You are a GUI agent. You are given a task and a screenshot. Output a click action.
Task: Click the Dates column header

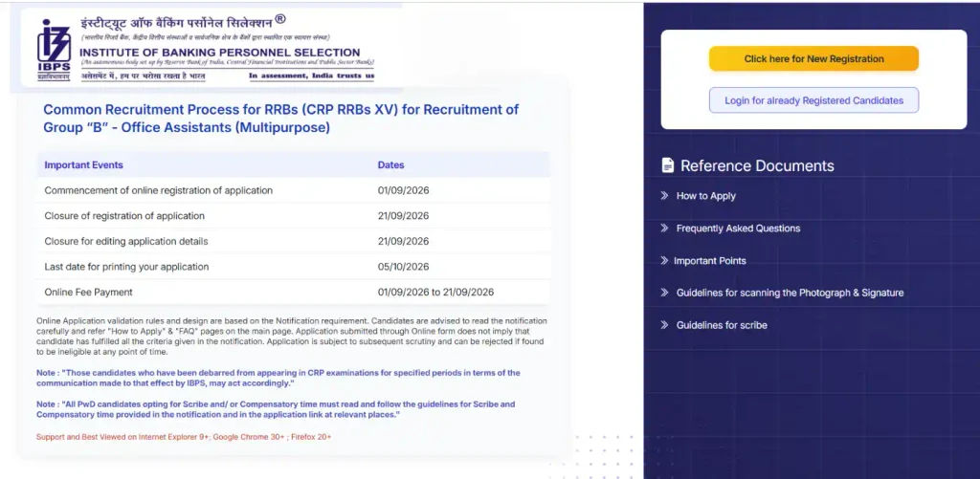click(390, 164)
